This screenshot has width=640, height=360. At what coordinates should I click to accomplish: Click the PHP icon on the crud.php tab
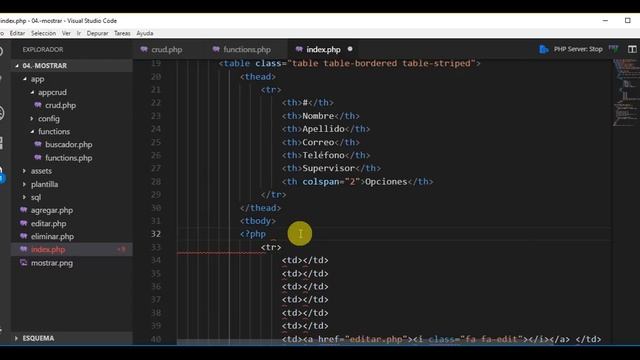[x=144, y=49]
